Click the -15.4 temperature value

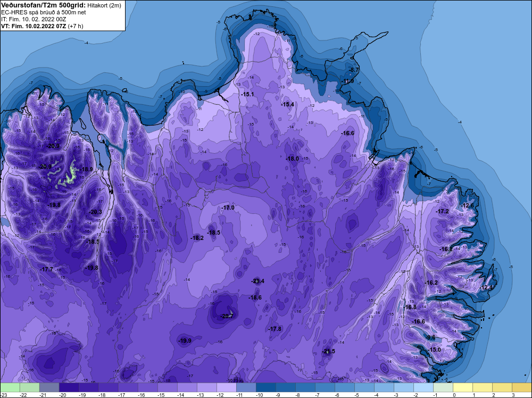(x=287, y=104)
